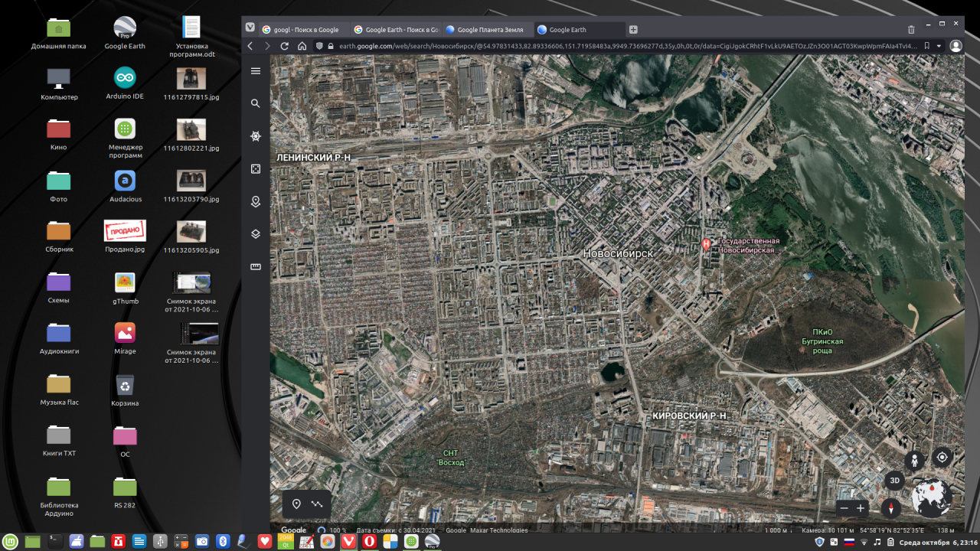The width and height of the screenshot is (980, 551).
Task: Activate Street View pegman
Action: pyautogui.click(x=914, y=461)
